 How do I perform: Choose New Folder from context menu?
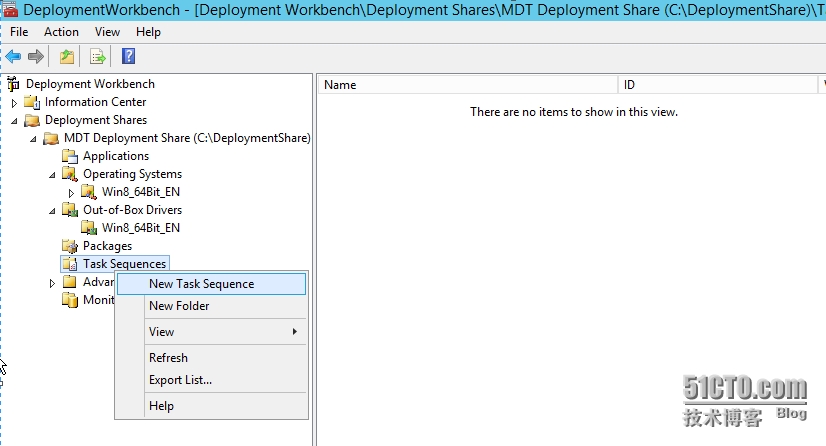pos(211,305)
